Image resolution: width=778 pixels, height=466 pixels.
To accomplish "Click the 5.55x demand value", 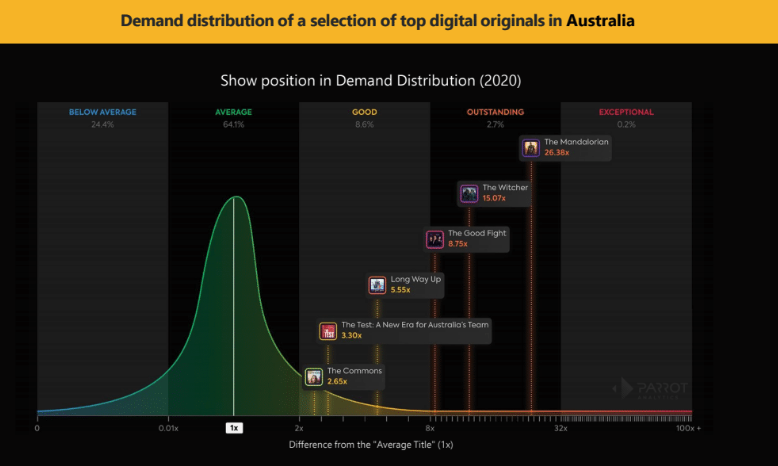I will pyautogui.click(x=400, y=290).
